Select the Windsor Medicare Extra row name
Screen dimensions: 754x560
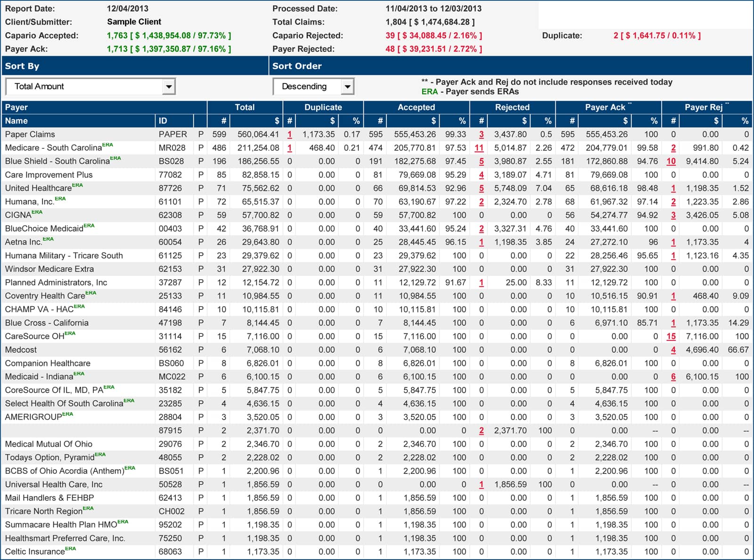point(49,269)
